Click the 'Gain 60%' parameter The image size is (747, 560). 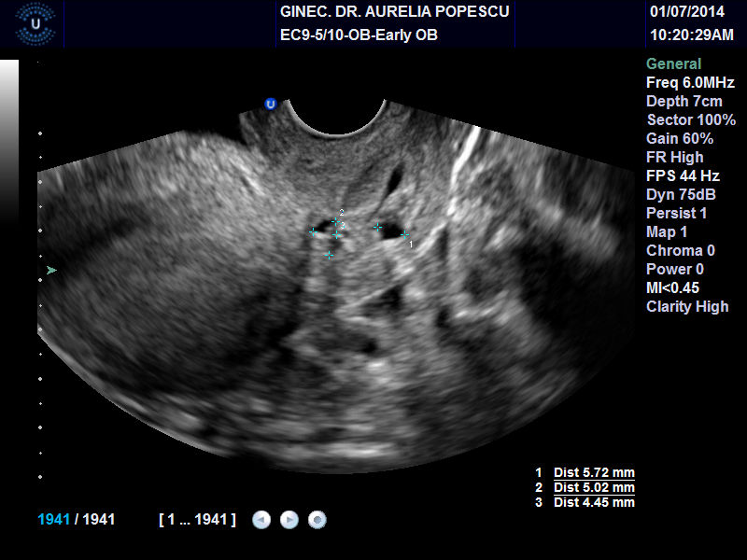[680, 138]
